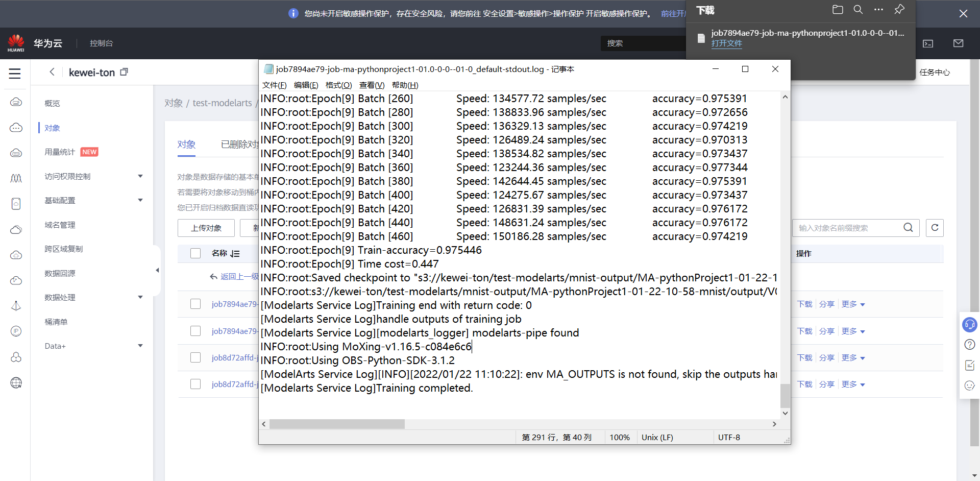Open customer service headset icon
This screenshot has height=481, width=980.
pos(969,324)
